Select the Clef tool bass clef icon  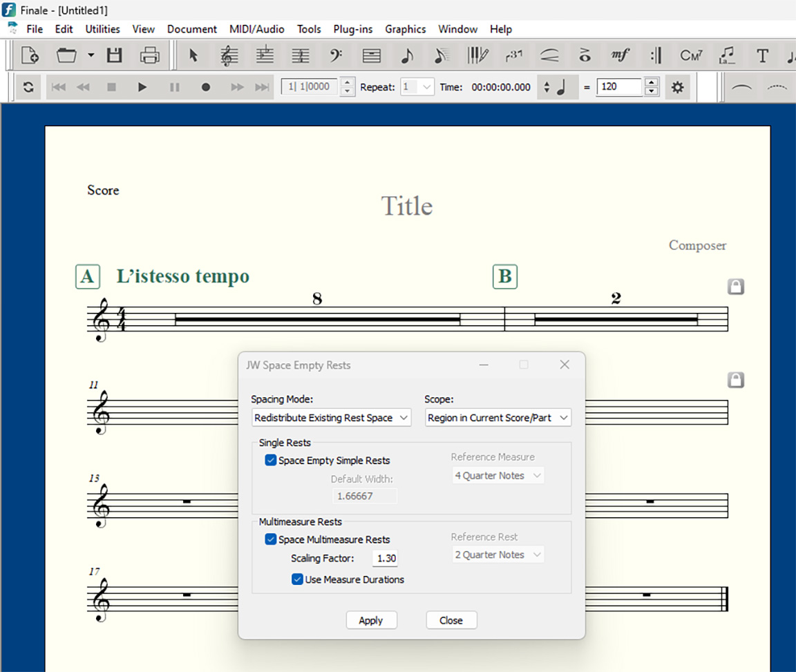[335, 56]
